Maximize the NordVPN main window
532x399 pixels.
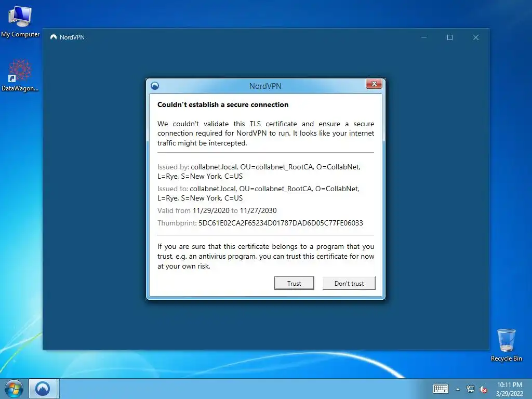(450, 37)
